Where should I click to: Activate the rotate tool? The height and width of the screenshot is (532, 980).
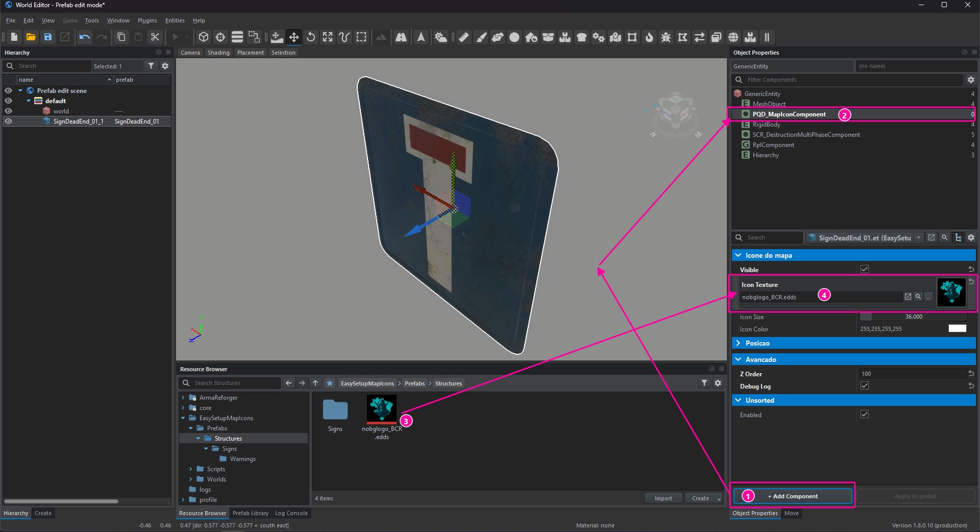pyautogui.click(x=311, y=37)
